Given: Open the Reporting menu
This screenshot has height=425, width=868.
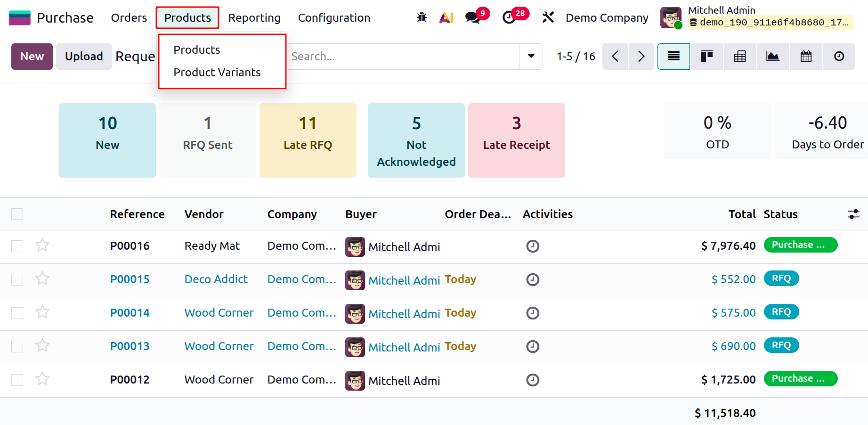Looking at the screenshot, I should (254, 17).
